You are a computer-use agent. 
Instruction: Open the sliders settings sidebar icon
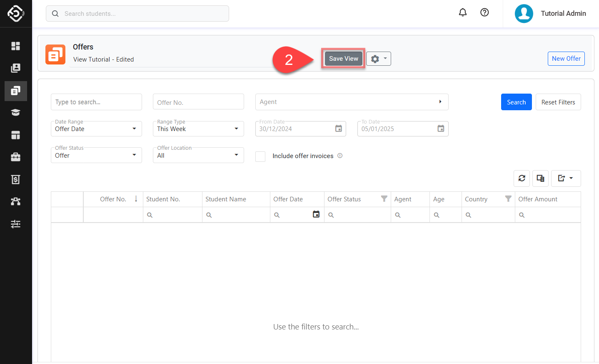[16, 224]
